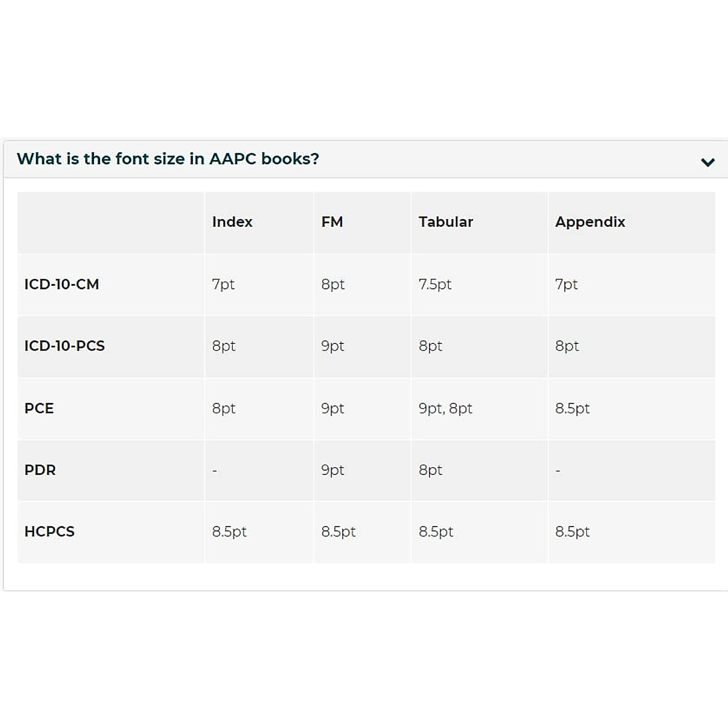Viewport: 728px width, 728px height.
Task: Select the ICD-10-CM FM 8pt cell
Action: pos(332,285)
